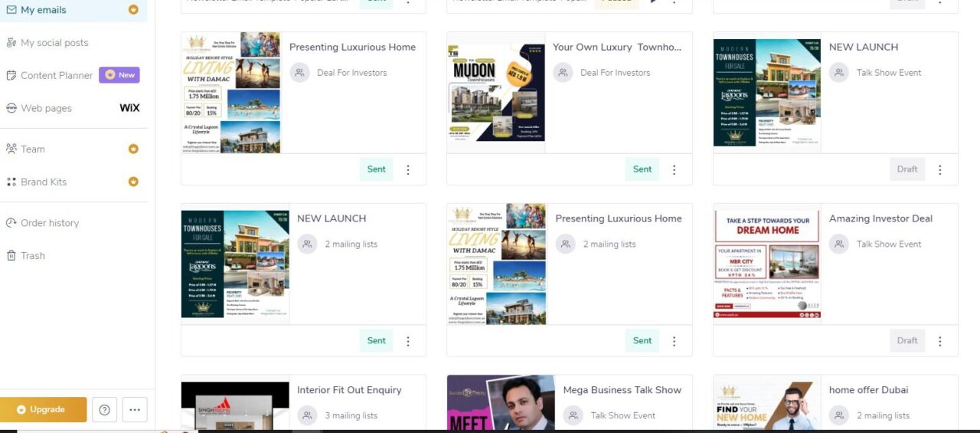The height and width of the screenshot is (433, 980).
Task: Click the premium crown badge beside Team
Action: tap(133, 149)
